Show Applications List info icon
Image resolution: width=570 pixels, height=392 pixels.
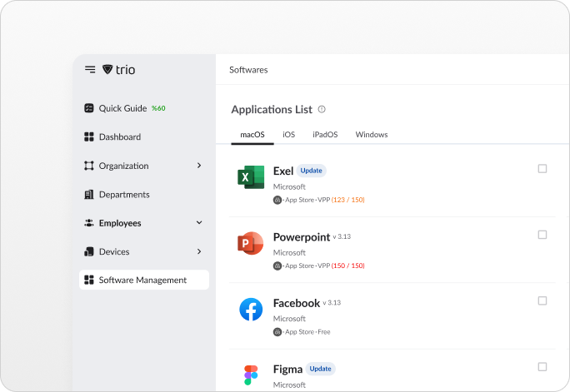(x=322, y=109)
